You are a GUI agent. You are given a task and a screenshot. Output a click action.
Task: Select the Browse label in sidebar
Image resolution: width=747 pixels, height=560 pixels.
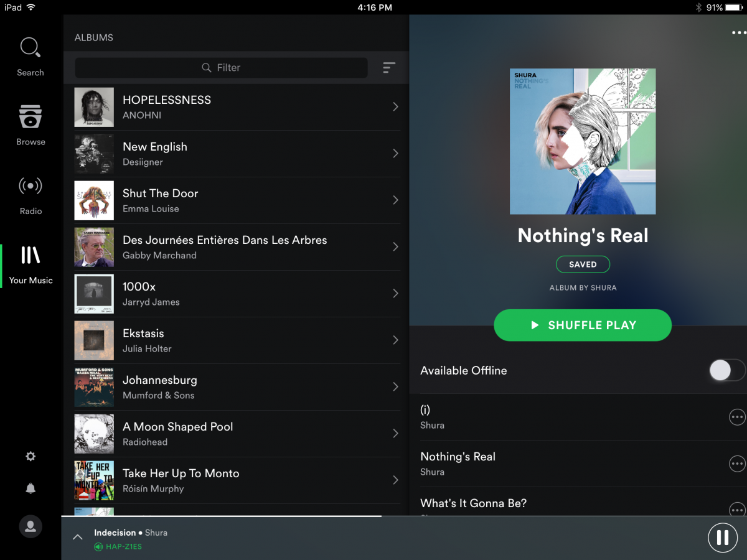click(31, 142)
